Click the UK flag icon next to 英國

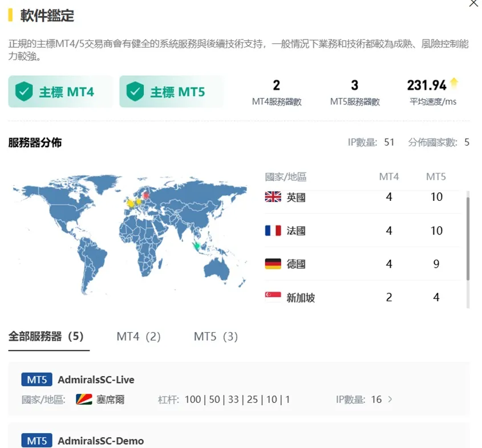(x=273, y=197)
